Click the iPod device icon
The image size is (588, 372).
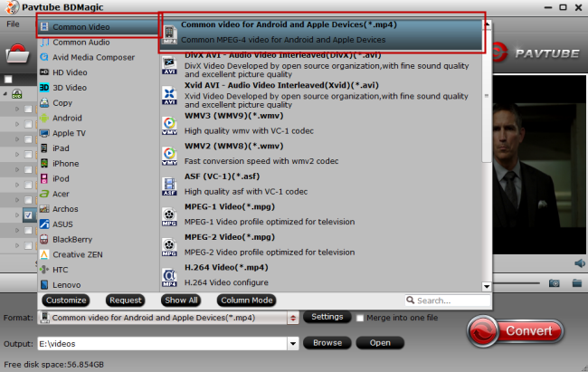[44, 178]
